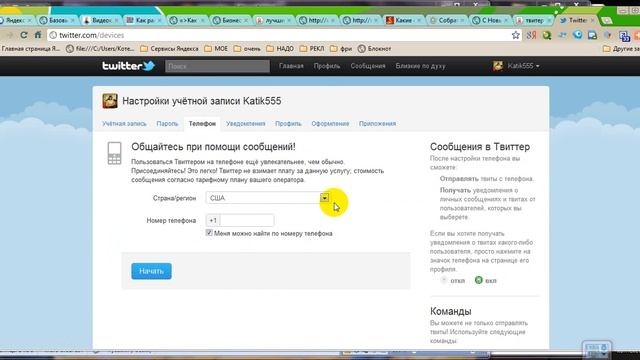Viewport: 640px width, 360px height.
Task: Open 'Профиль' in Twitter header
Action: coord(327,66)
